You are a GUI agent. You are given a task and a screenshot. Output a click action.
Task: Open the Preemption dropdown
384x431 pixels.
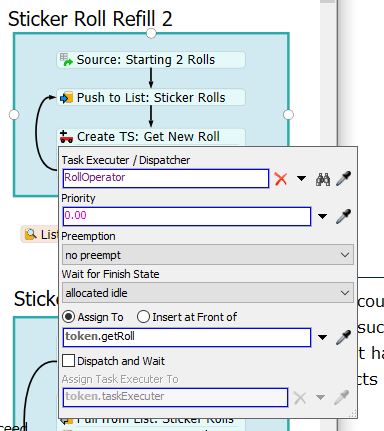pos(208,255)
